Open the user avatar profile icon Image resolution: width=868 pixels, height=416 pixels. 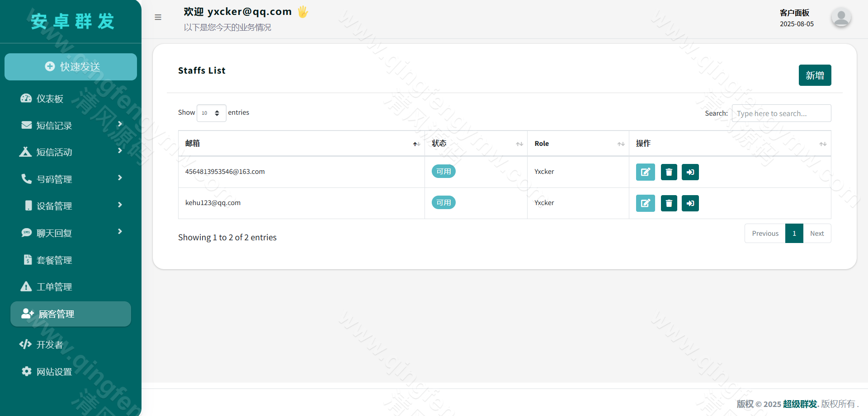pos(841,17)
